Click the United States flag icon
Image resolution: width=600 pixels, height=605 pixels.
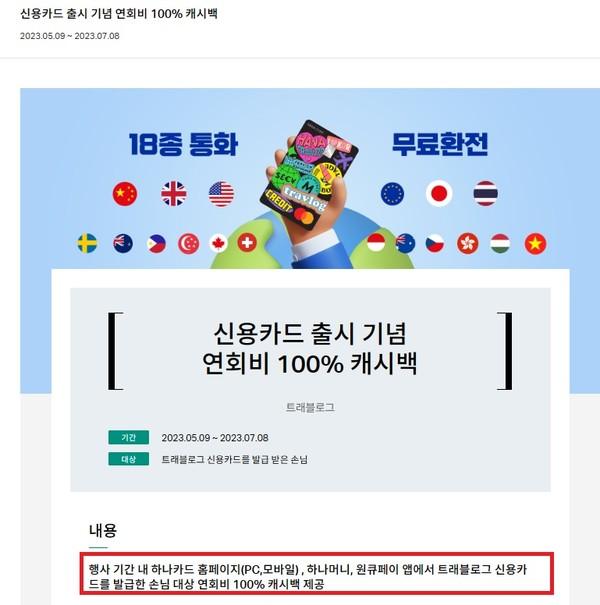(x=221, y=194)
